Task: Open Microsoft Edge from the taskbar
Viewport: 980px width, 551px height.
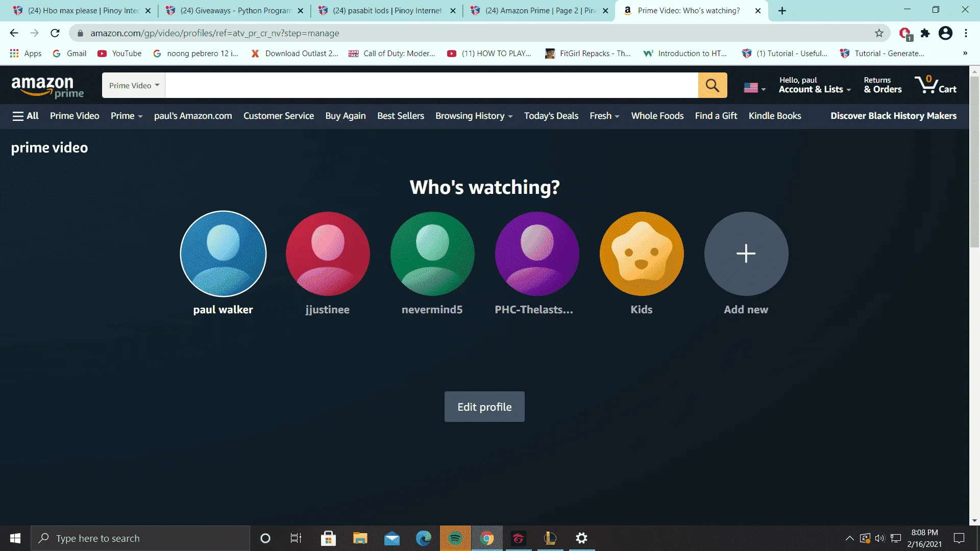Action: (x=424, y=538)
